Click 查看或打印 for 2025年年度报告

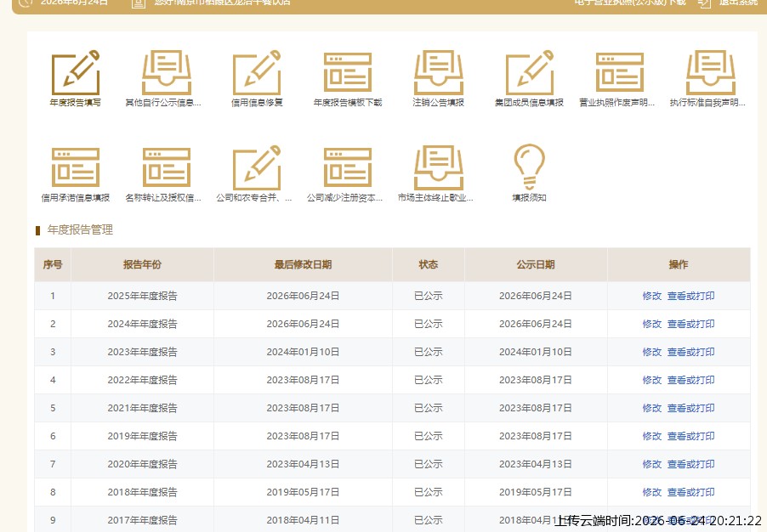point(690,296)
